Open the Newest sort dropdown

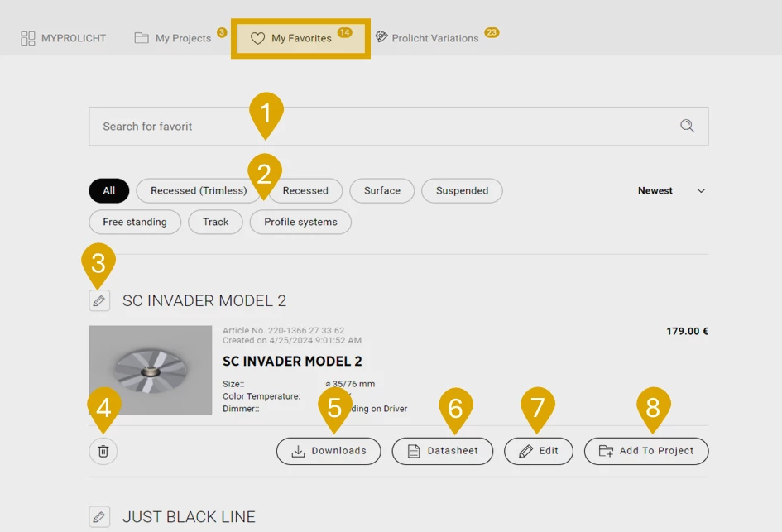tap(655, 190)
